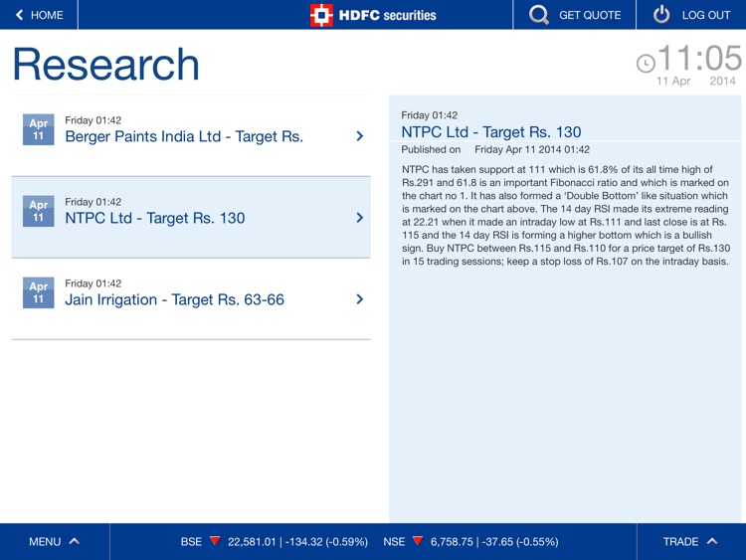Click 'Friday 01:42' above Berger Paints
The height and width of the screenshot is (560, 746).
[x=93, y=120]
